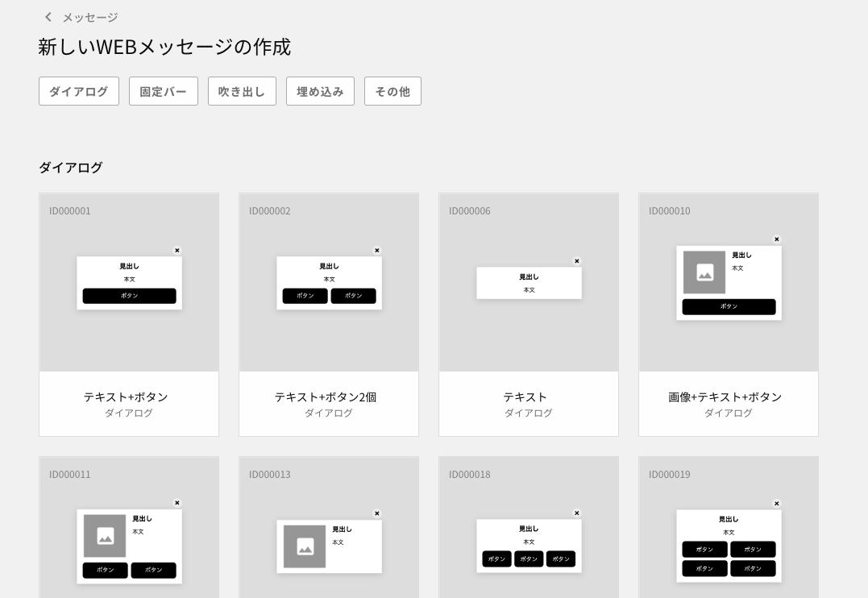Click the テキスト+ボタン title of ID000001 card
Image resolution: width=868 pixels, height=598 pixels.
pyautogui.click(x=126, y=397)
